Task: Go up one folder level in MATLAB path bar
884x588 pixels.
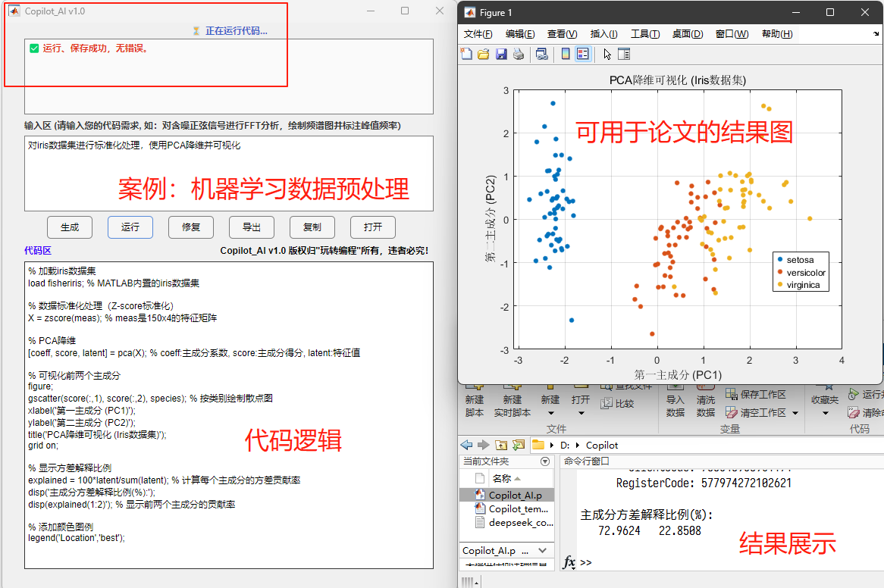Action: pyautogui.click(x=500, y=445)
